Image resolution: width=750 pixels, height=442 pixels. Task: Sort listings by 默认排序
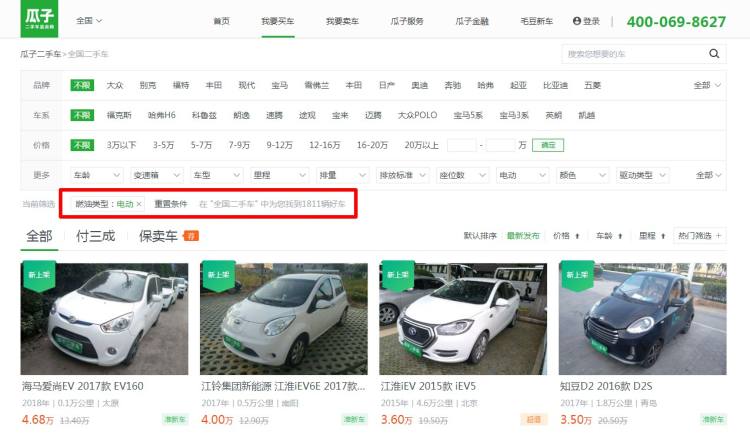click(480, 236)
